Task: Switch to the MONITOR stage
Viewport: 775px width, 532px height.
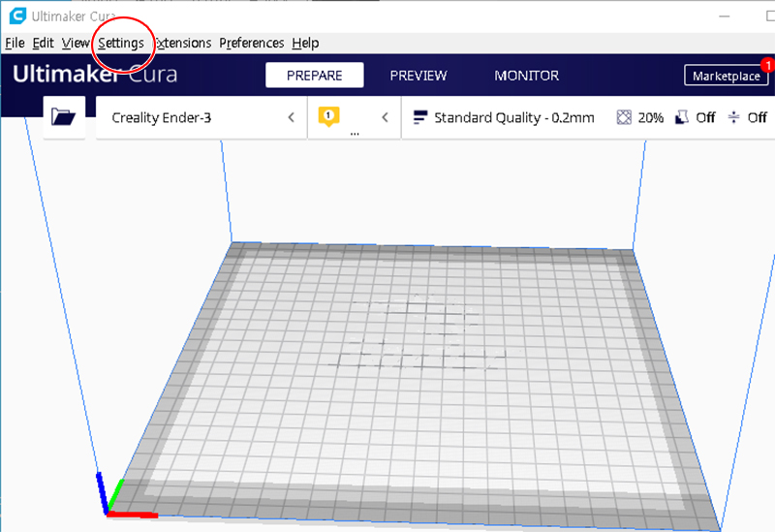Action: pyautogui.click(x=526, y=76)
